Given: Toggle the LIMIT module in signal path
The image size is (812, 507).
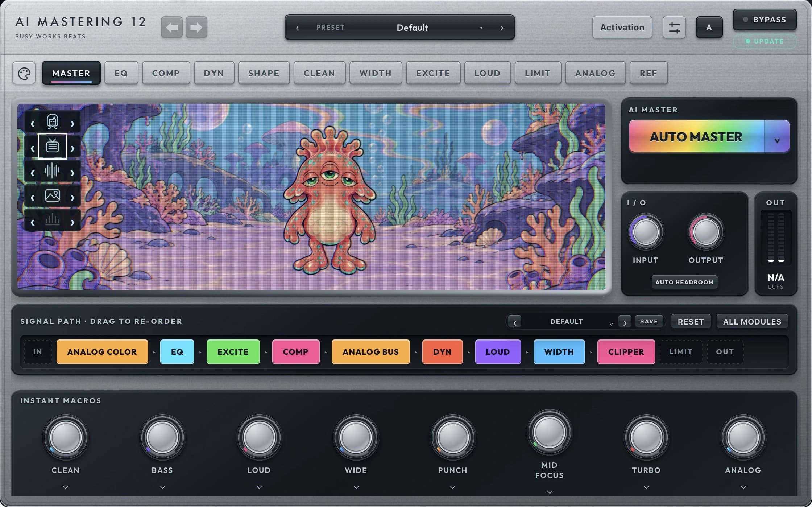Looking at the screenshot, I should (x=680, y=352).
